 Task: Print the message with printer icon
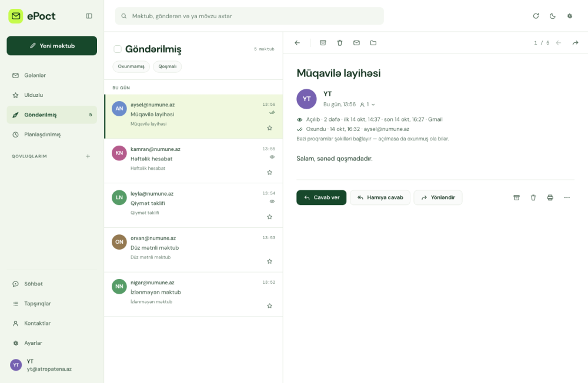click(550, 197)
